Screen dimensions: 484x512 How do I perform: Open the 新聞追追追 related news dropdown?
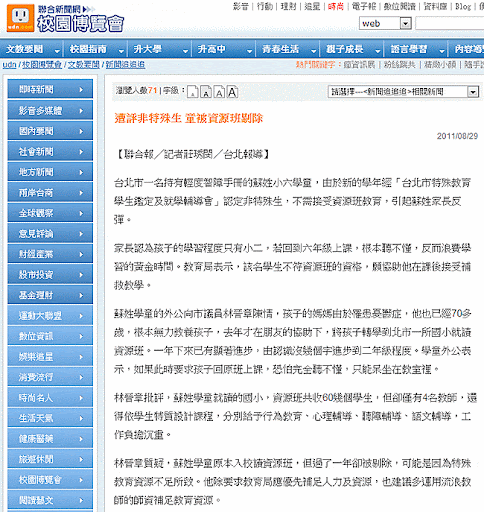coord(404,92)
